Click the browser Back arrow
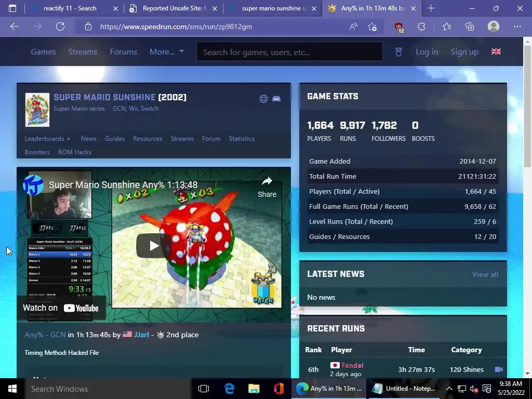Screen dimensions: 532x399 [14, 26]
